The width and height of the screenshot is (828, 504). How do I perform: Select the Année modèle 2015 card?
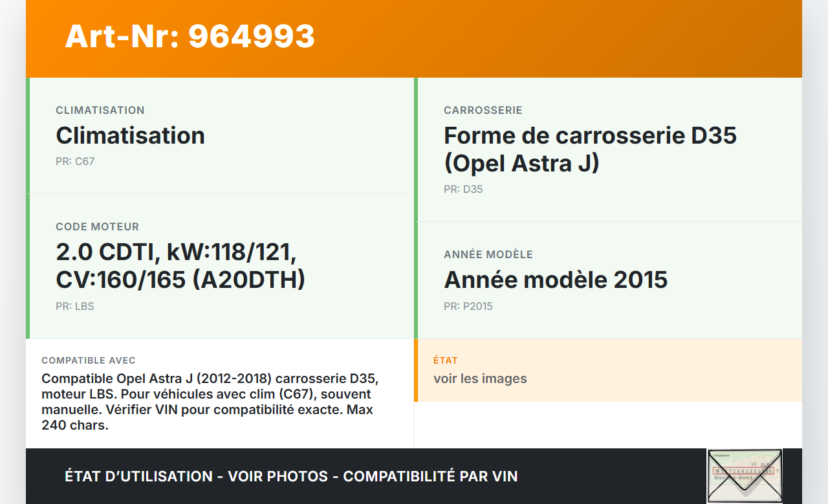coord(556,279)
